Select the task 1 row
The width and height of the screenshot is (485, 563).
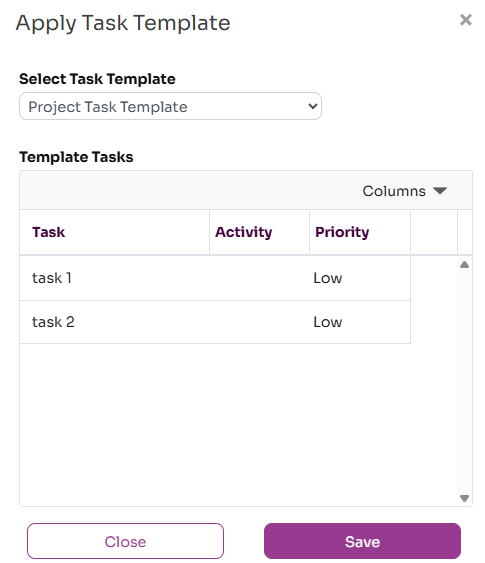(215, 278)
